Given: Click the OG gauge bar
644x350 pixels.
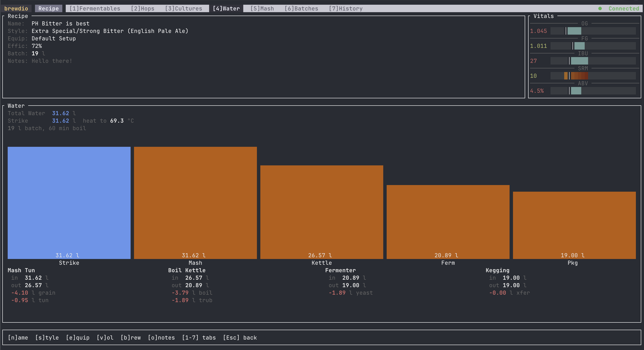Looking at the screenshot, I should click(593, 31).
